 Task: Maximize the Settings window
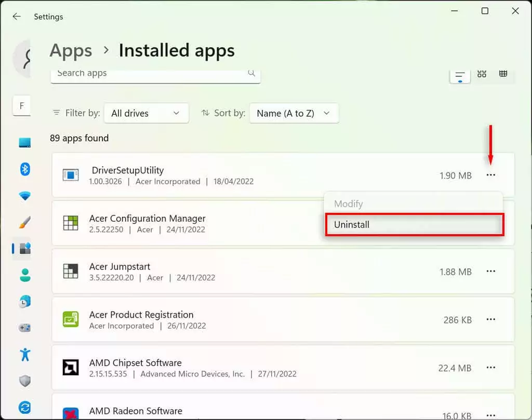(x=485, y=11)
